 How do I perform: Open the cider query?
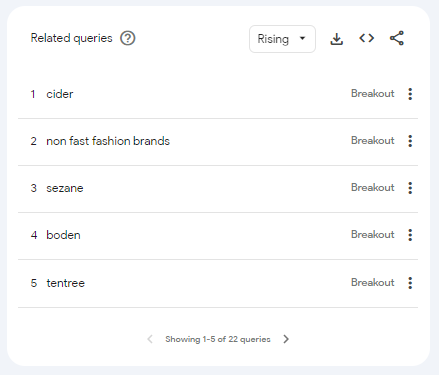[x=60, y=94]
